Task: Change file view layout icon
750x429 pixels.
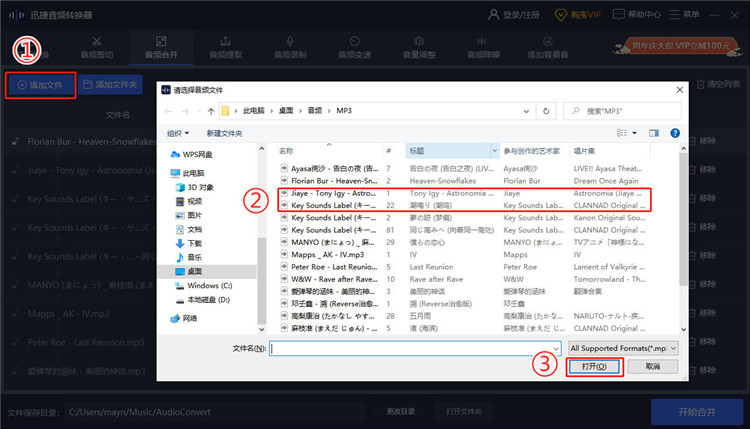Action: pos(622,133)
